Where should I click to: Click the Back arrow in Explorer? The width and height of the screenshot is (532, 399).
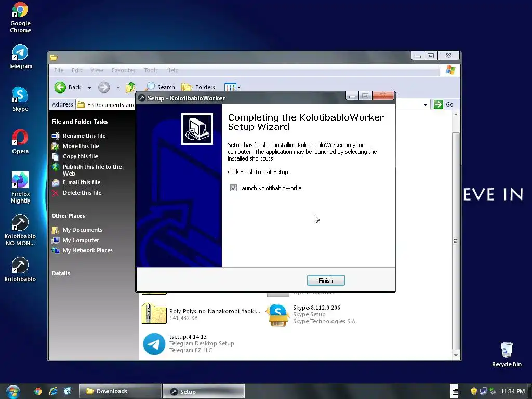tap(68, 87)
